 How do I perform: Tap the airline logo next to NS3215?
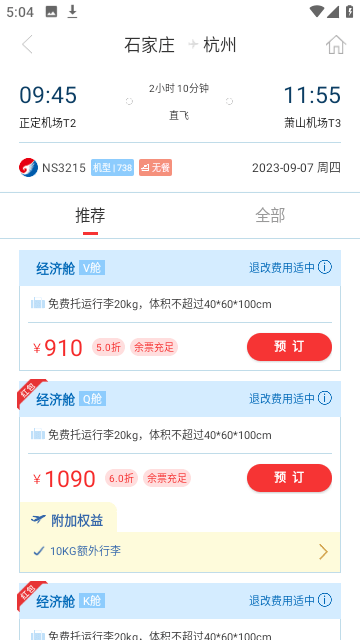click(x=28, y=167)
